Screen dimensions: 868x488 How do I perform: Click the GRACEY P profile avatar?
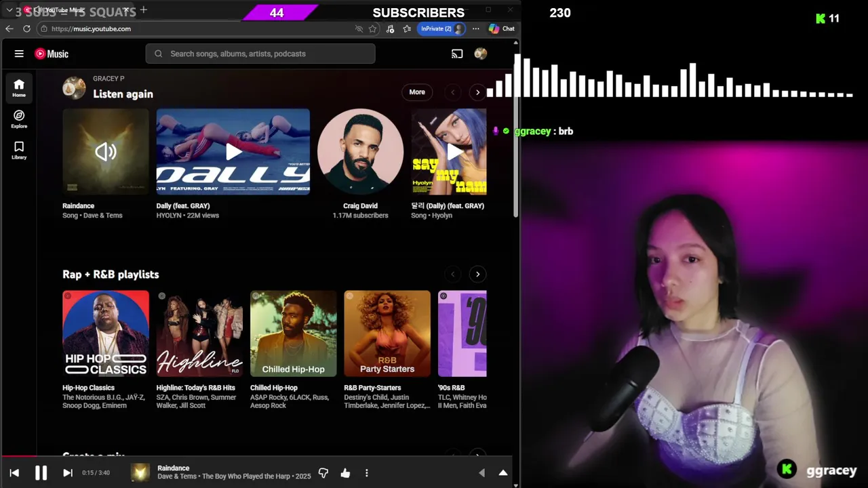[x=74, y=87]
